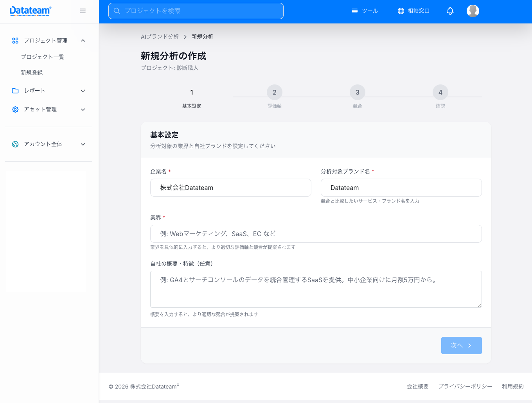Select プロジェクト一覧 in the sidebar
The height and width of the screenshot is (403, 532).
click(42, 57)
